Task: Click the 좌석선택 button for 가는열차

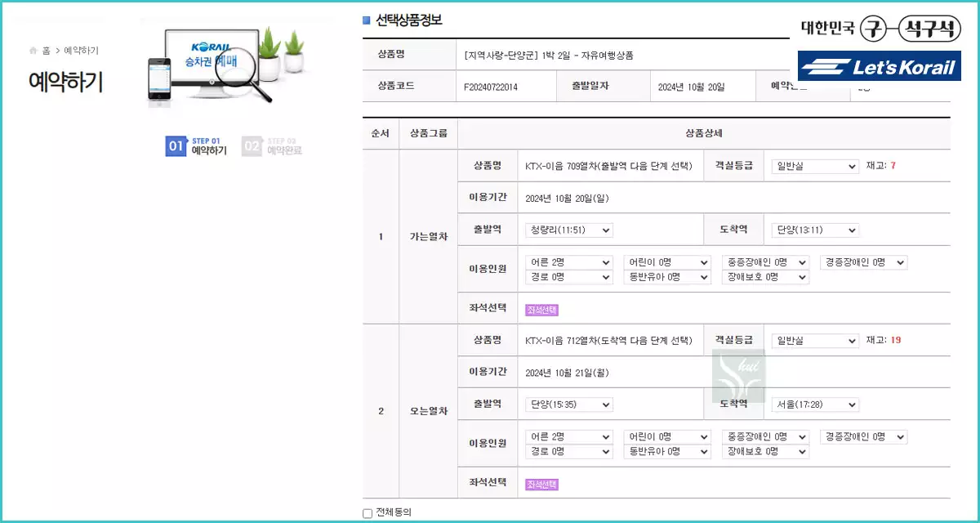Action: (x=541, y=309)
